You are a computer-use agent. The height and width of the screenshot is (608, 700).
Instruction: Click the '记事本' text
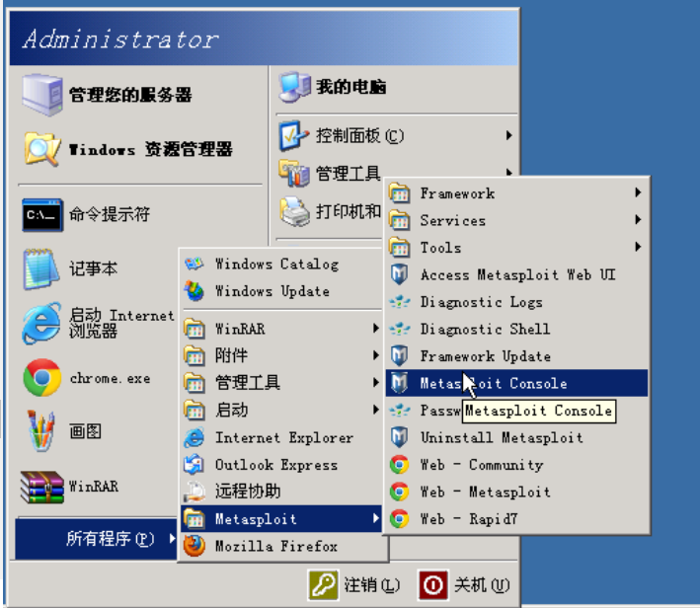click(93, 268)
